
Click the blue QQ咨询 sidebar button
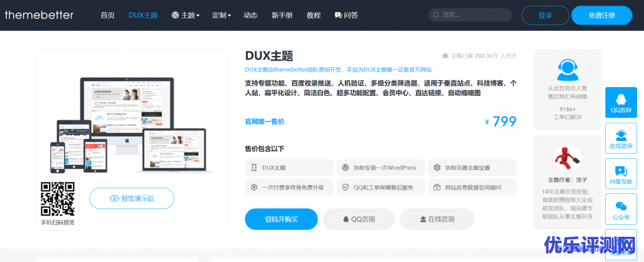[x=621, y=103]
